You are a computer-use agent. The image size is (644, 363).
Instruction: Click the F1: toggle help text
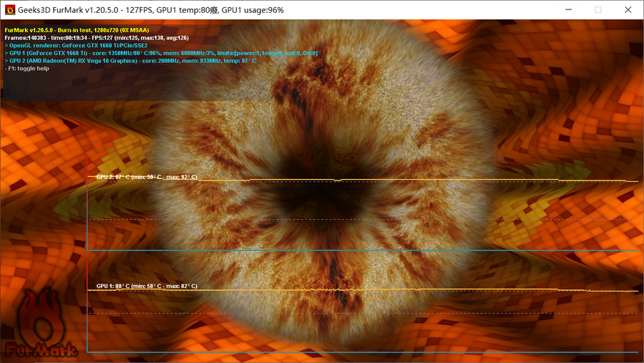[27, 69]
